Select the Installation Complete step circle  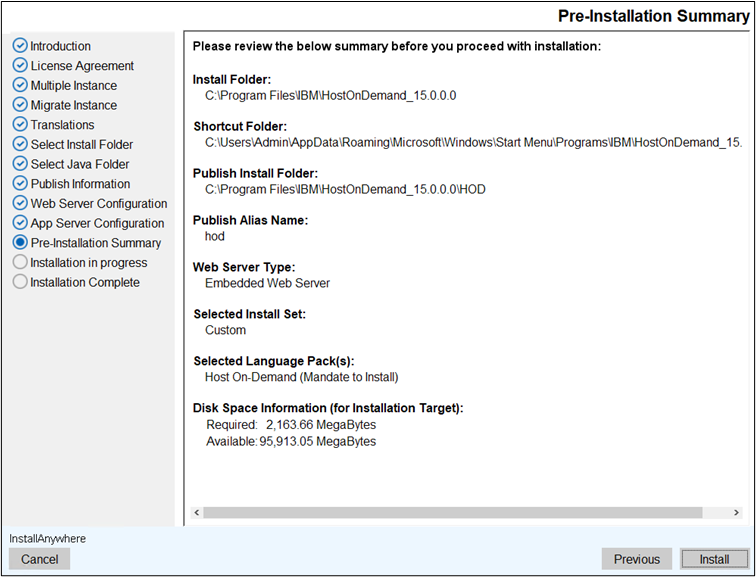coord(20,283)
